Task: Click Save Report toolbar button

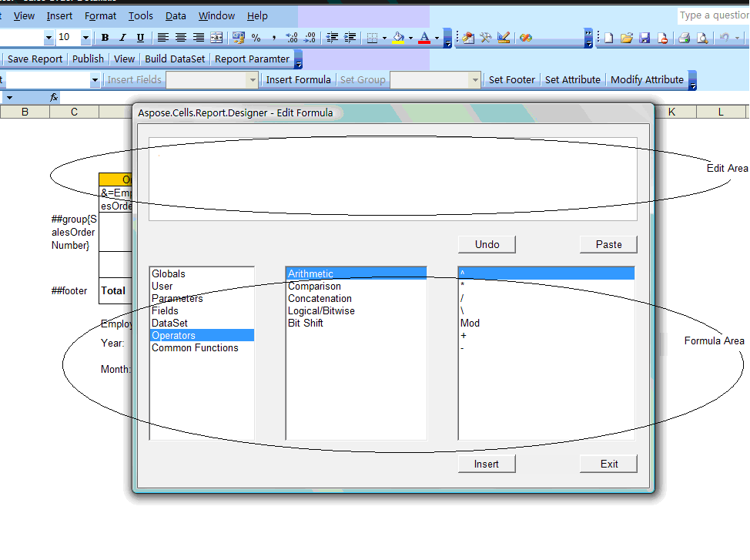Action: pos(35,59)
